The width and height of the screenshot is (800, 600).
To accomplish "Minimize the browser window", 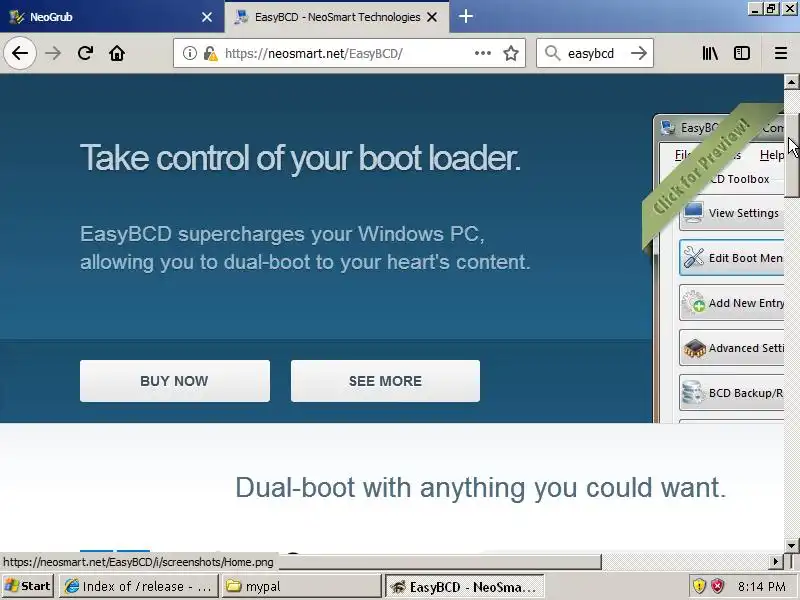I will (x=756, y=9).
